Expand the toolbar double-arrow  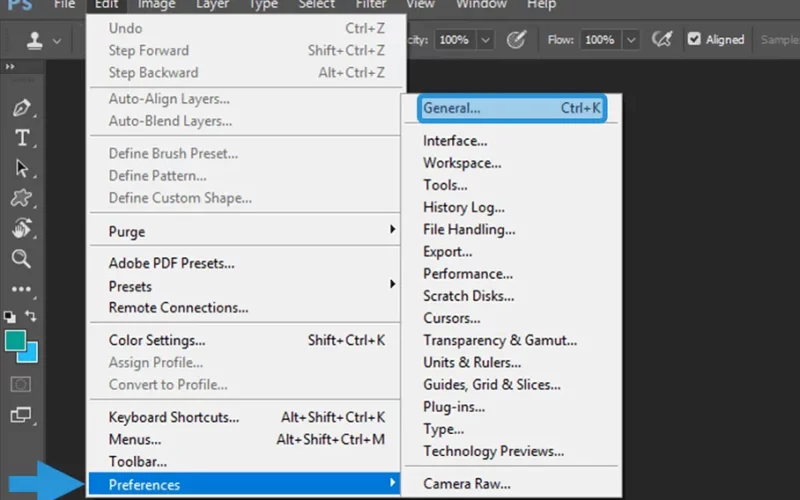[10, 66]
